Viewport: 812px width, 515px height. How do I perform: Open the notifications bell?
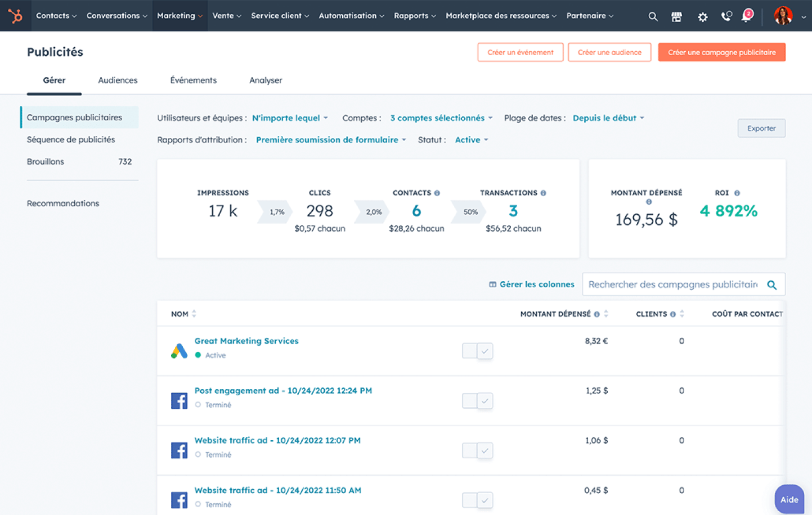(747, 16)
